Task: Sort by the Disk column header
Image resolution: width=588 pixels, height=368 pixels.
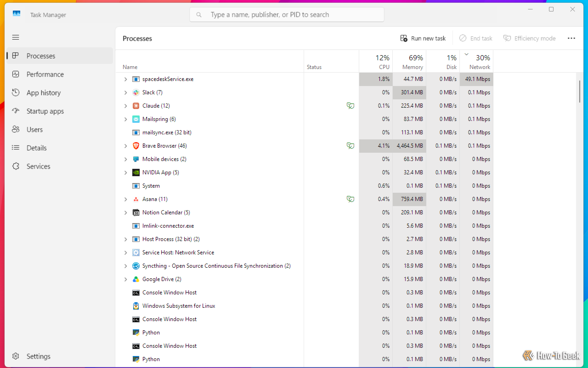Action: pyautogui.click(x=443, y=61)
